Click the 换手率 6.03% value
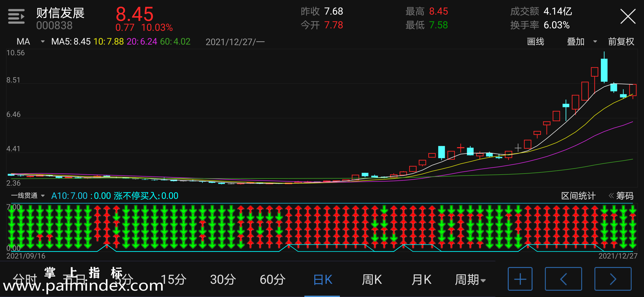 pyautogui.click(x=556, y=25)
